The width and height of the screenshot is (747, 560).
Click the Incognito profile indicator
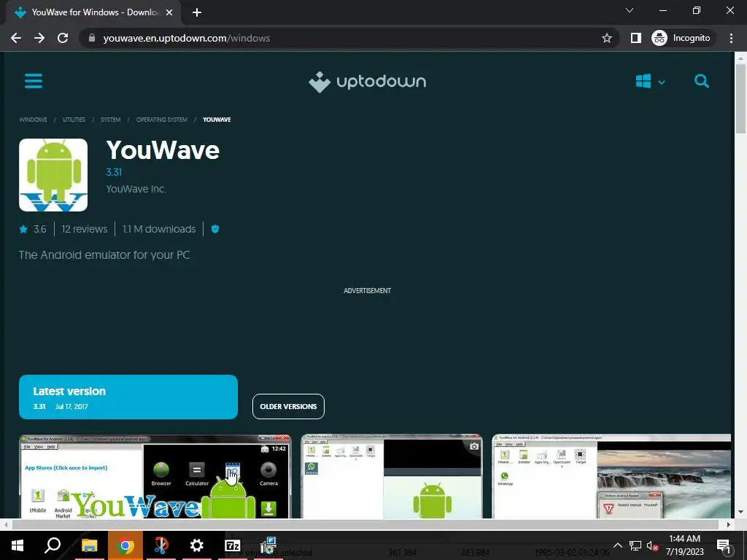coord(681,38)
